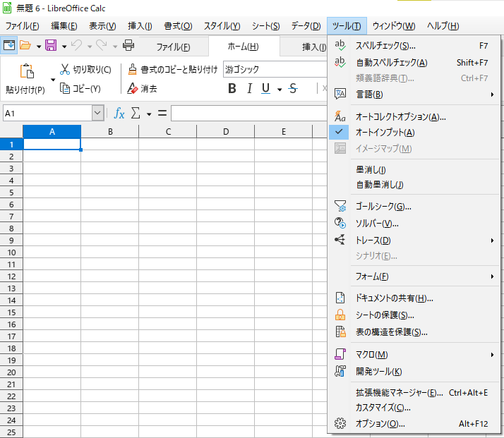This screenshot has width=504, height=438.
Task: Click the equals Formula button
Action: click(162, 114)
